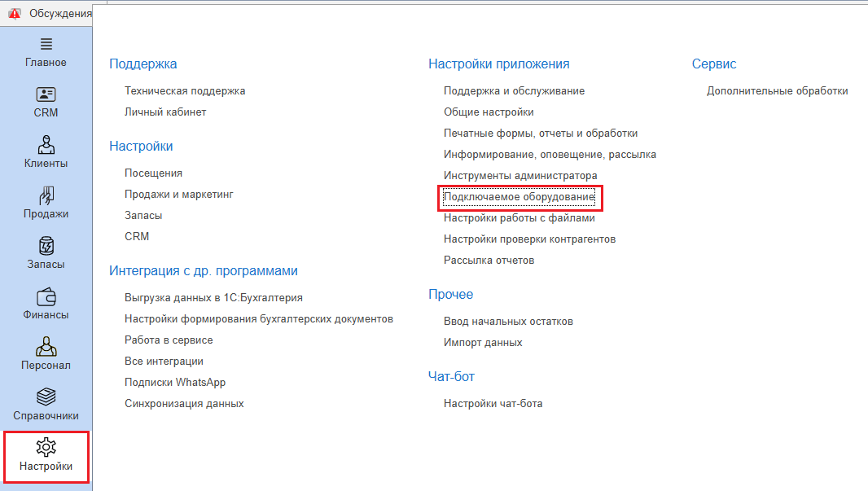Open Настройки формирования бухгалтерских документов

[258, 319]
